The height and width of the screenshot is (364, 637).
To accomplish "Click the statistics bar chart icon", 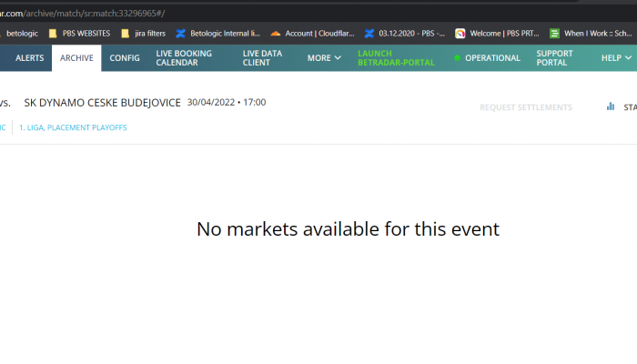I will click(x=611, y=106).
